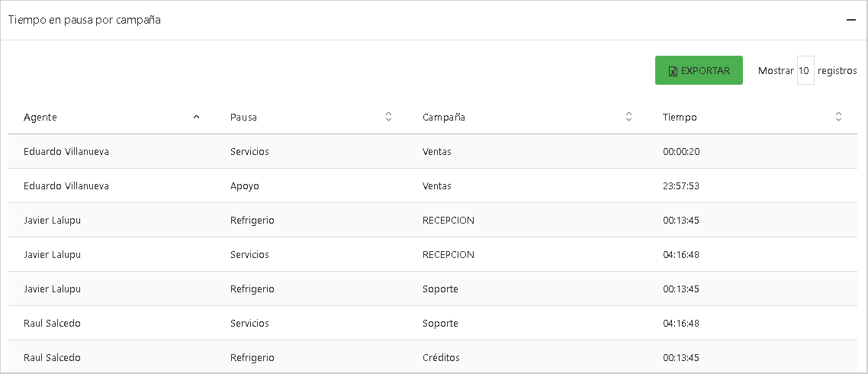The width and height of the screenshot is (868, 374).
Task: Select Javier Lalupu Refrigerio RECEPCION row
Action: click(53, 220)
